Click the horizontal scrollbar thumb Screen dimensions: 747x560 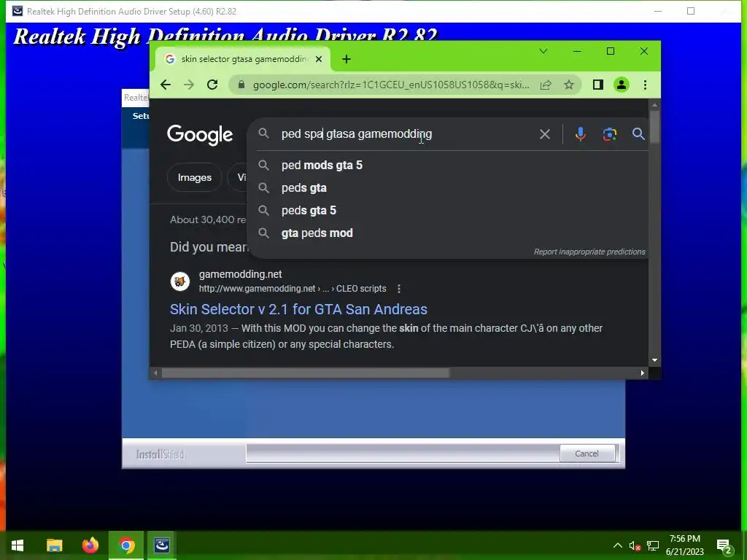point(306,373)
